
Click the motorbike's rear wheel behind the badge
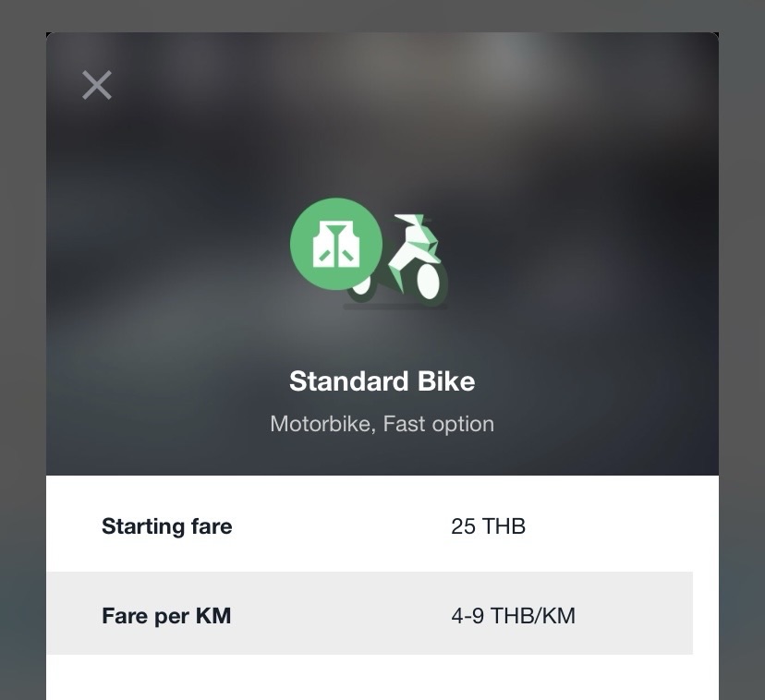(362, 288)
